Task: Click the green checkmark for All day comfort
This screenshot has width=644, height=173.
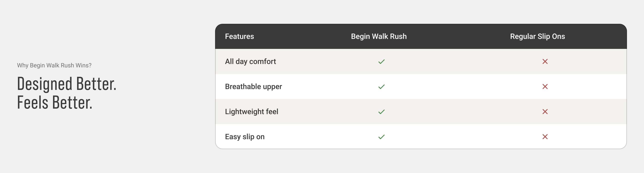Action: [x=381, y=61]
